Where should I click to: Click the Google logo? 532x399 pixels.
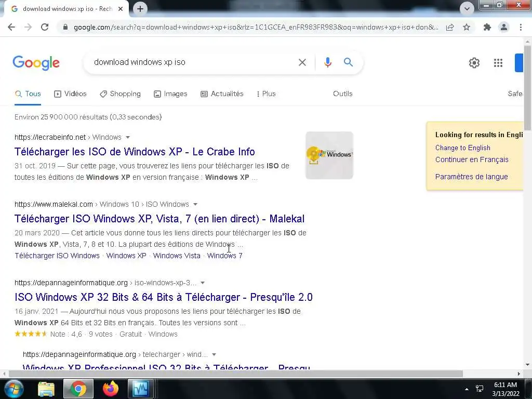tap(36, 63)
